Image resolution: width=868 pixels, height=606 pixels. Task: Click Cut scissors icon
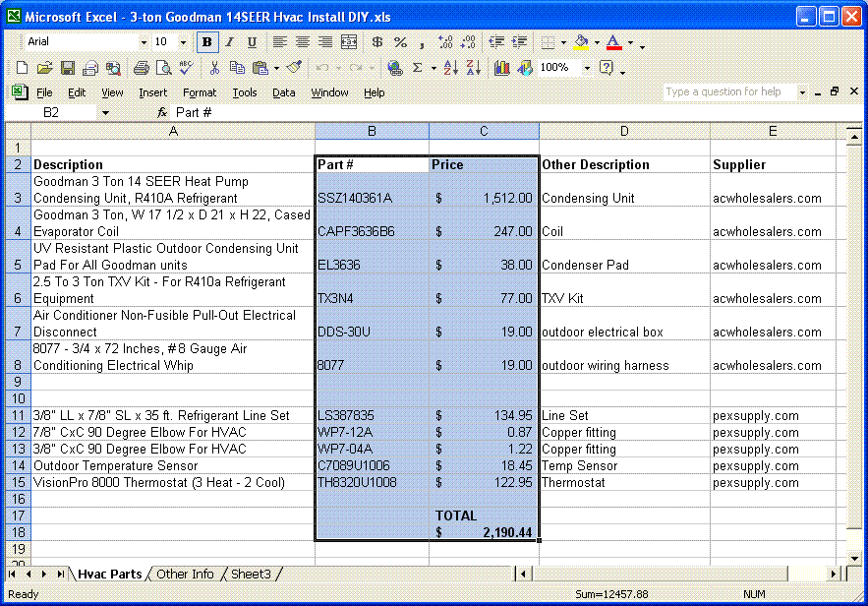click(214, 68)
